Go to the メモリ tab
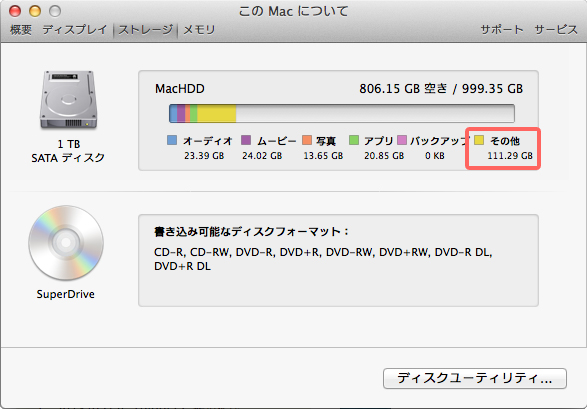Screen dimensions: 587x409 [199, 30]
